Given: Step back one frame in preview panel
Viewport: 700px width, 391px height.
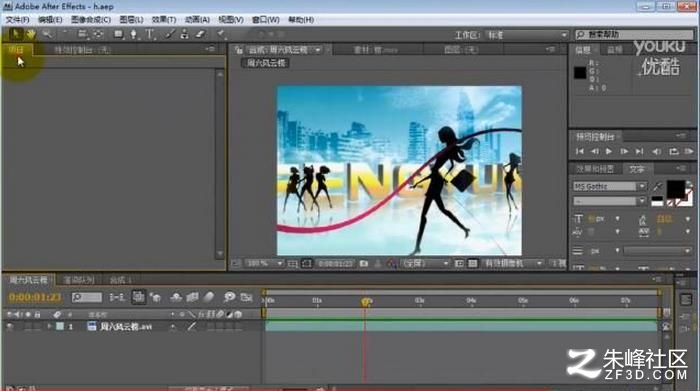Looking at the screenshot, I should 595,152.
